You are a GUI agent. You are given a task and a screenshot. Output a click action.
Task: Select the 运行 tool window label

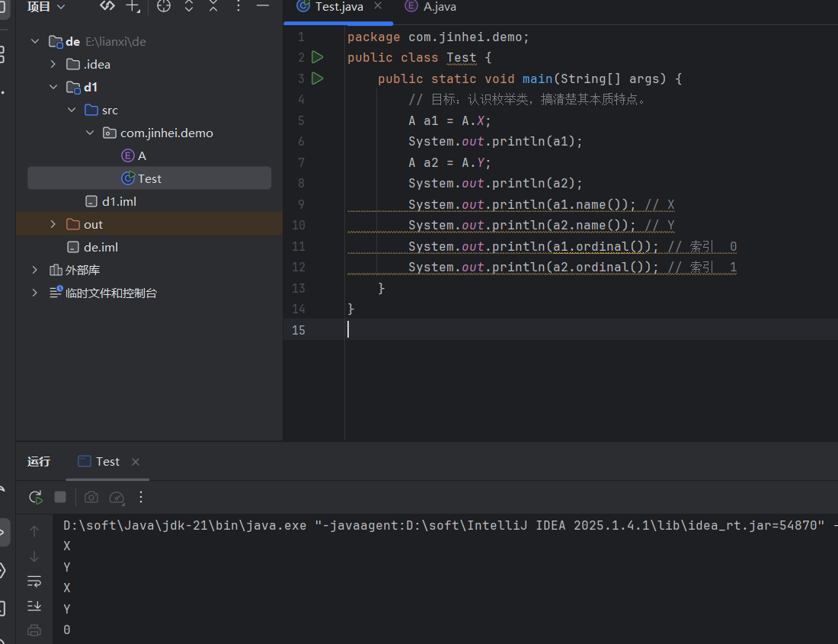[39, 462]
